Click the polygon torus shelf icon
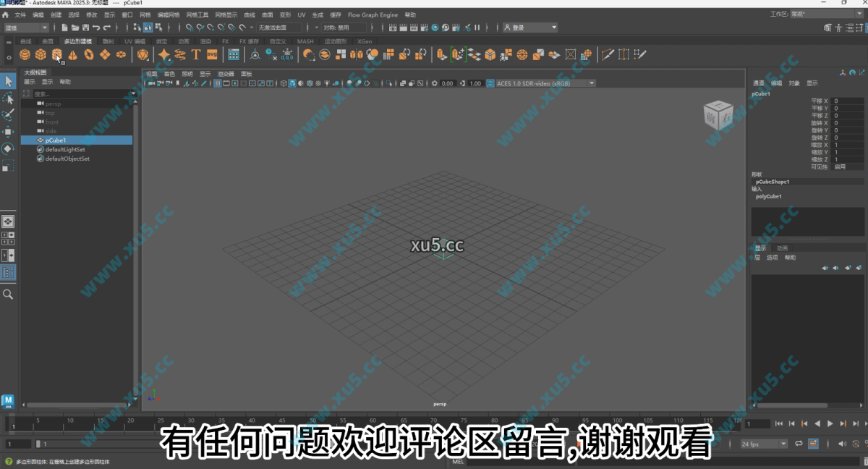This screenshot has width=868, height=469. (89, 54)
